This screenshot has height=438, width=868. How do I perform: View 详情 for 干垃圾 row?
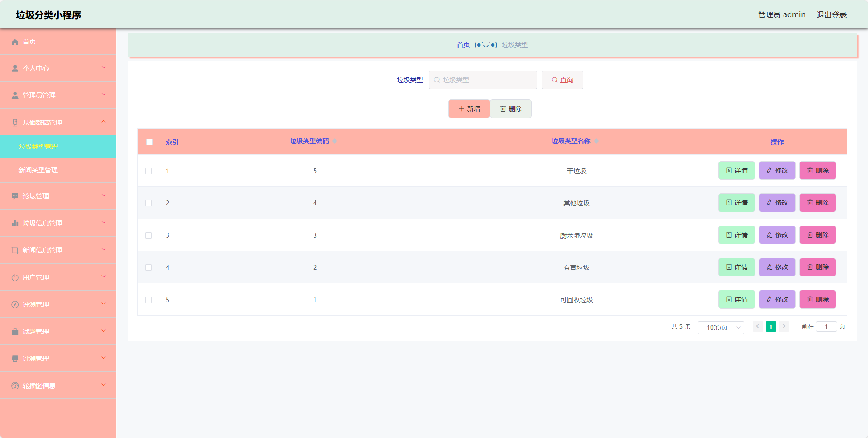(x=736, y=170)
